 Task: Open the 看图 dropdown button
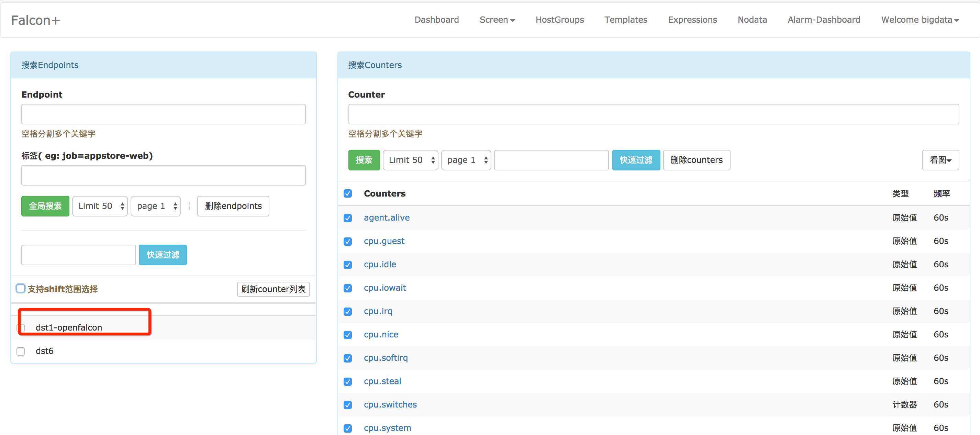(x=940, y=160)
